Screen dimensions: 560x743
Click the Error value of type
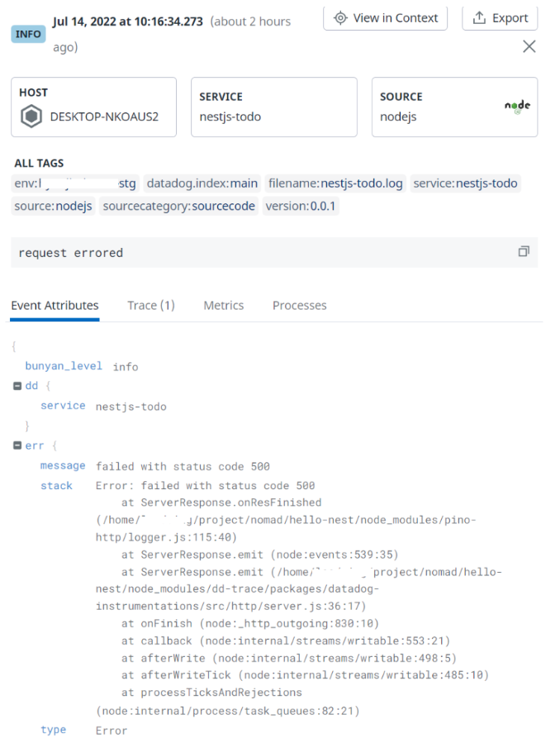112,731
